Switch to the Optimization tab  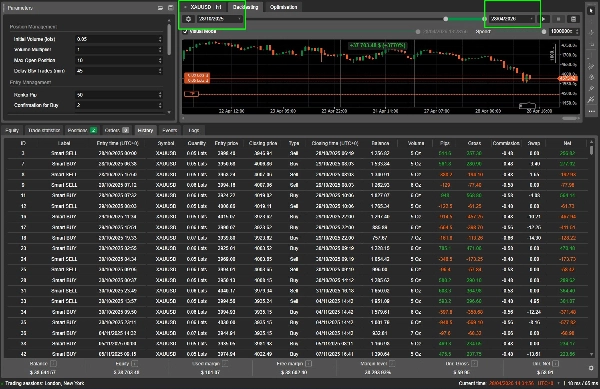click(284, 7)
